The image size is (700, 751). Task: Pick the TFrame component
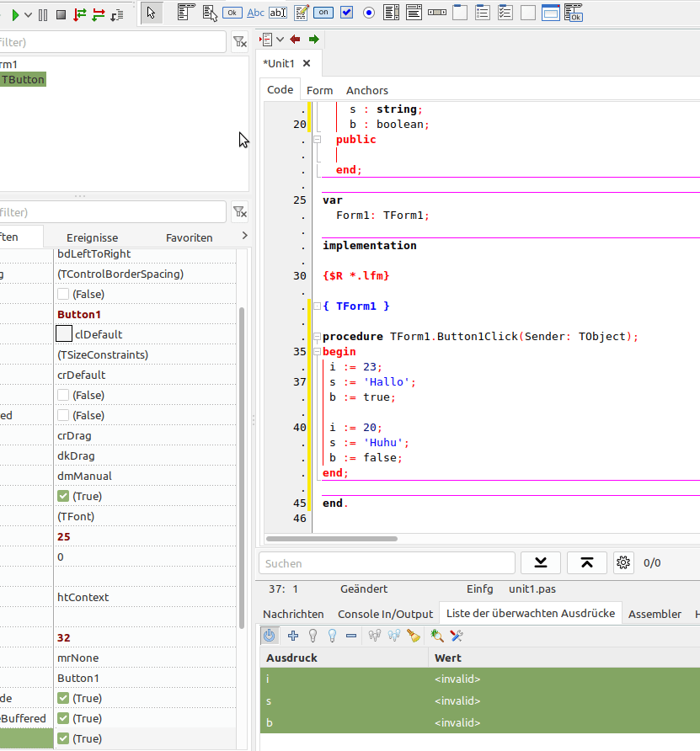click(551, 13)
